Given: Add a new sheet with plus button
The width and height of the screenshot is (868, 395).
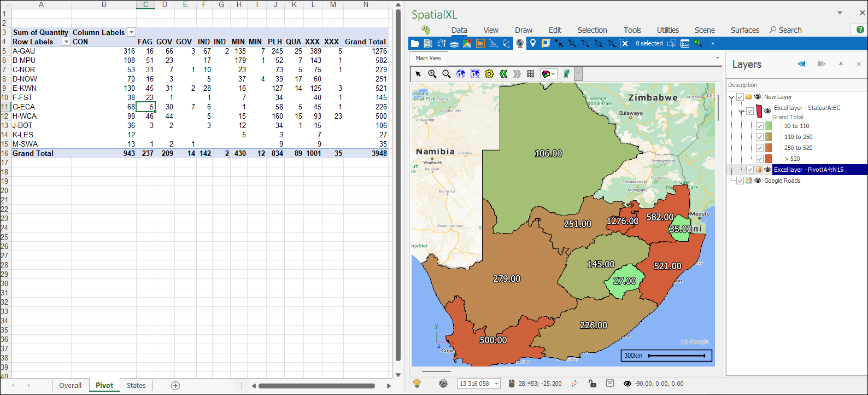Looking at the screenshot, I should [x=175, y=386].
